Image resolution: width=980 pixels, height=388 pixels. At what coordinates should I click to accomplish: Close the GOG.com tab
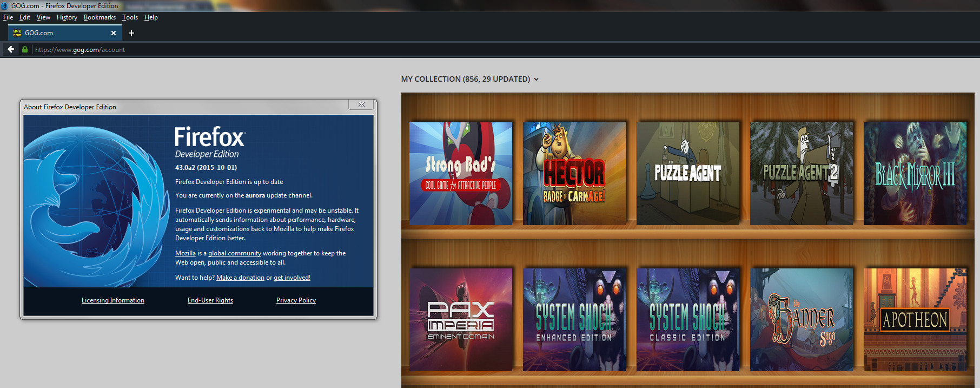coord(114,33)
